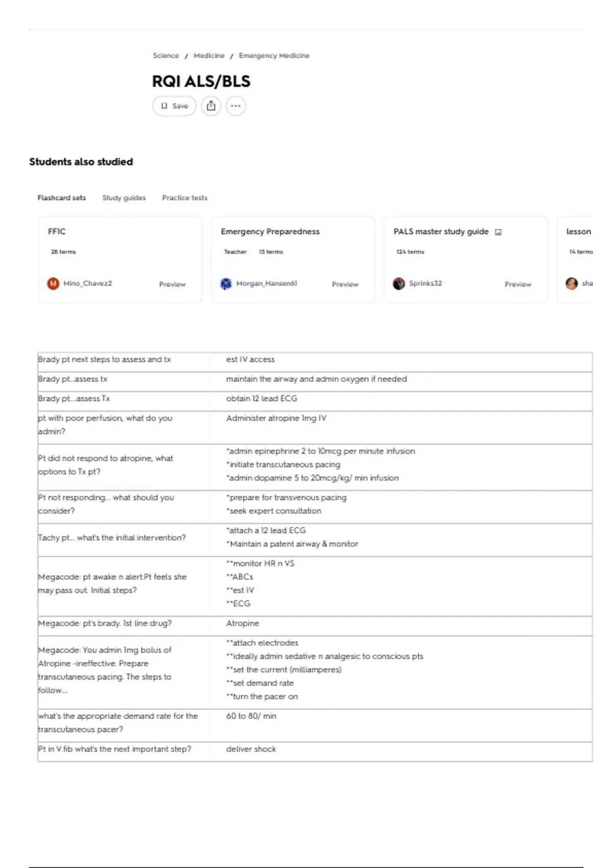Click Sprinks32 profile avatar
This screenshot has height=868, width=613.
tap(398, 283)
